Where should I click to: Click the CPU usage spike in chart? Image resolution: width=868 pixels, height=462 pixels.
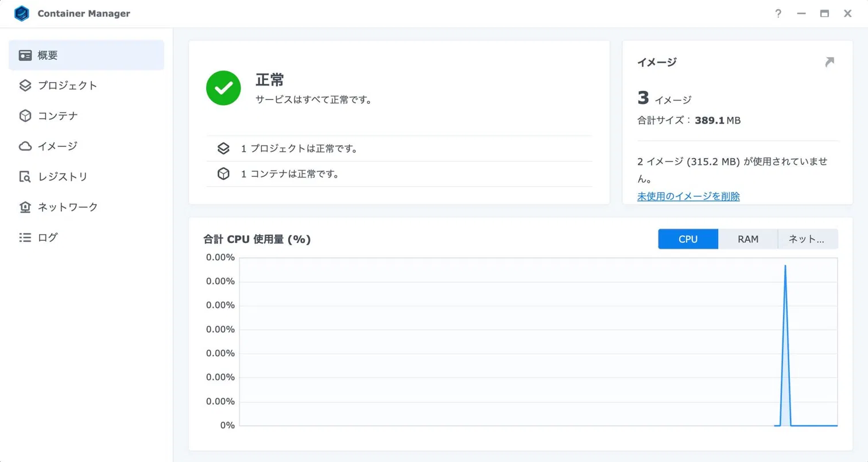pyautogui.click(x=785, y=345)
